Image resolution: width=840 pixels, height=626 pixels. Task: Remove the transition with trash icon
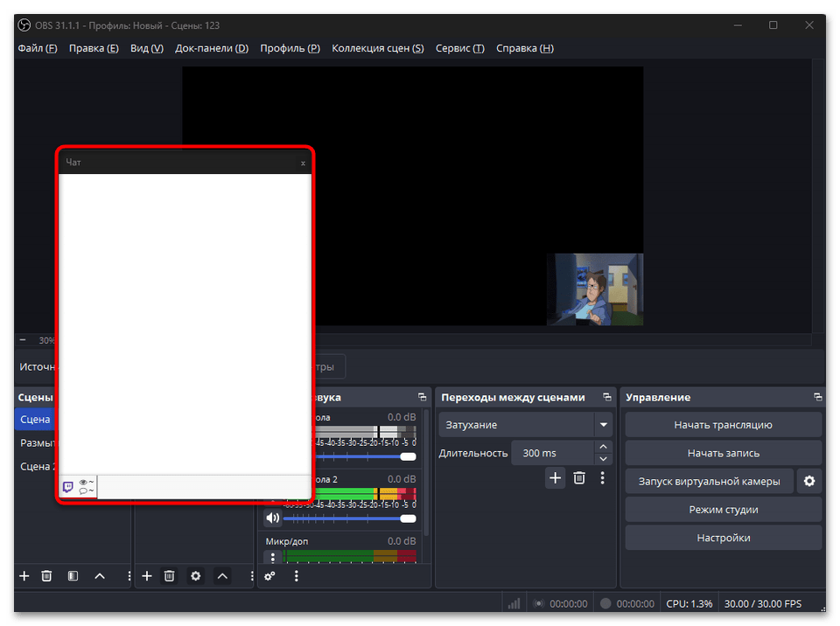pyautogui.click(x=579, y=477)
